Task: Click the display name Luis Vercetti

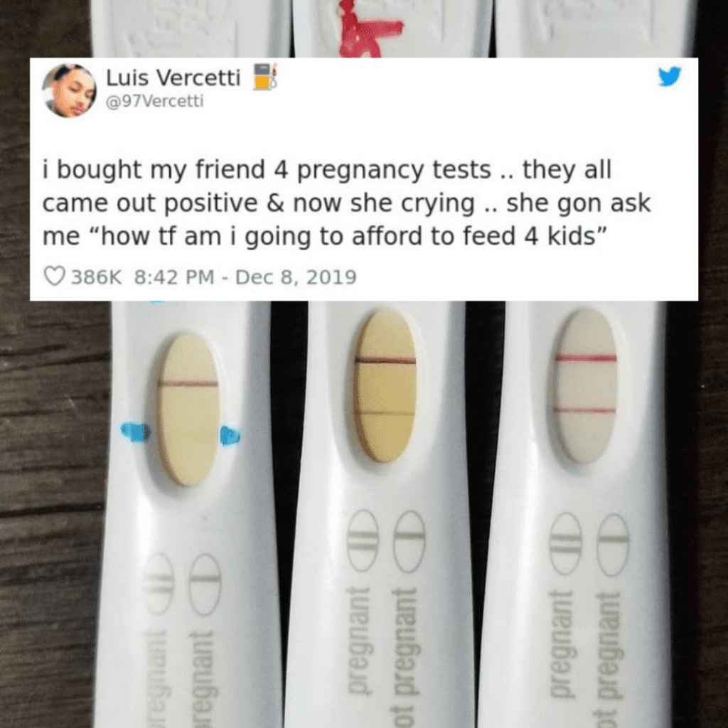Action: [x=173, y=77]
